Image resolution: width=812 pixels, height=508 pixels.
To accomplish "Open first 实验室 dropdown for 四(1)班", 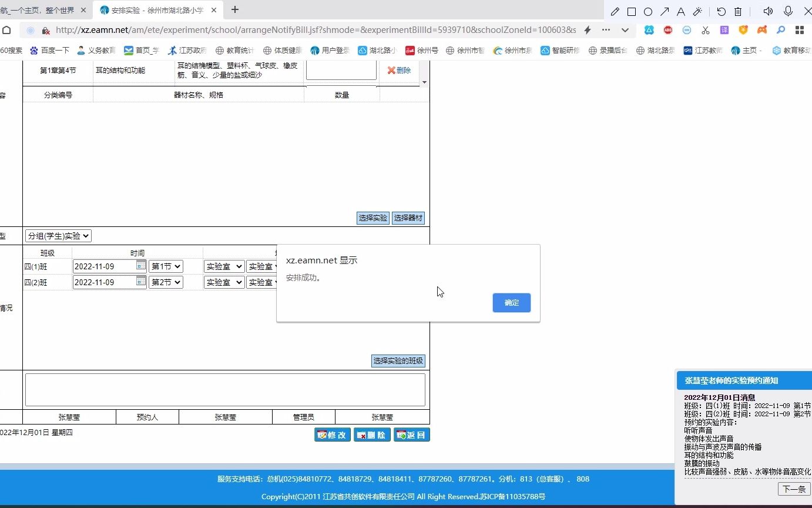I will click(x=224, y=266).
